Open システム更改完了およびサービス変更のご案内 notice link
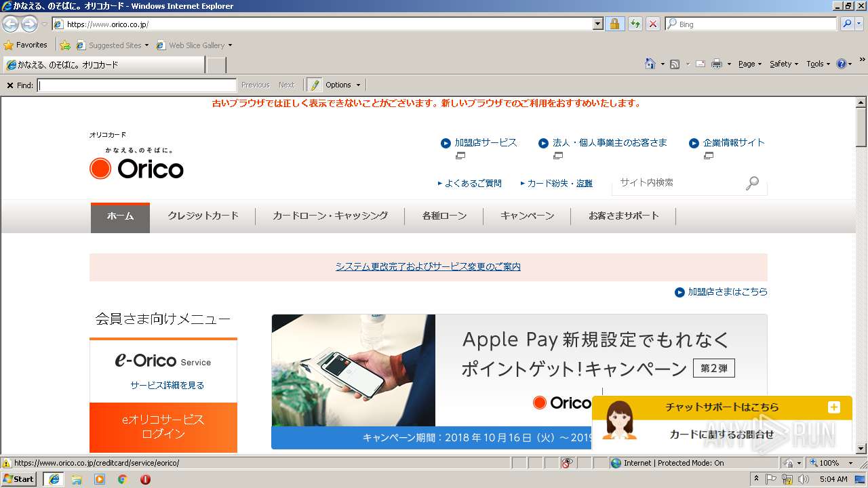The width and height of the screenshot is (868, 488). tap(428, 267)
